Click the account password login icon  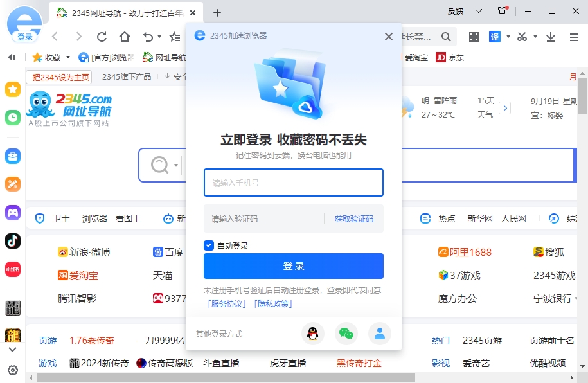pos(380,334)
